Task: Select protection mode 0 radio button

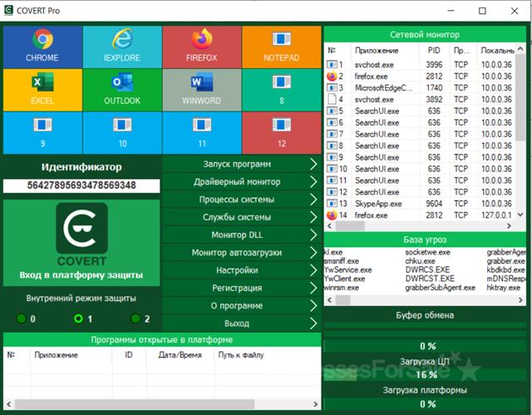Action: pyautogui.click(x=22, y=319)
